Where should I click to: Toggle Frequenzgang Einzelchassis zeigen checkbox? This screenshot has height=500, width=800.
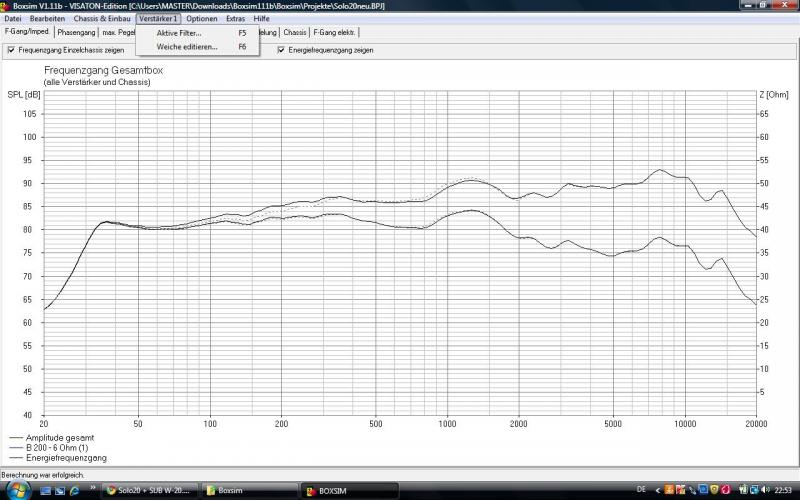(x=12, y=49)
